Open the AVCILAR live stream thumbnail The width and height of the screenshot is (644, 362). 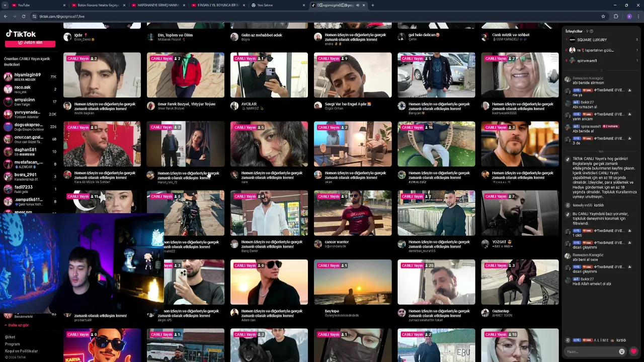269,75
